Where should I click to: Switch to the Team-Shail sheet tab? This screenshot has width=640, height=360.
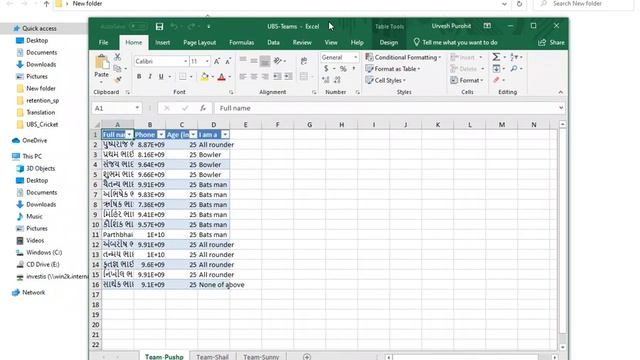[x=212, y=357]
